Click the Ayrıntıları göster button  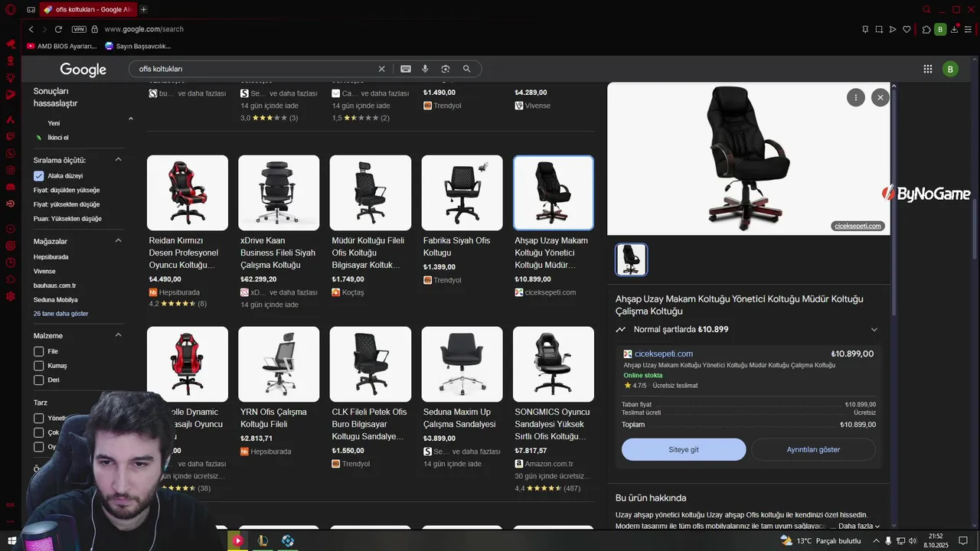[x=813, y=449]
